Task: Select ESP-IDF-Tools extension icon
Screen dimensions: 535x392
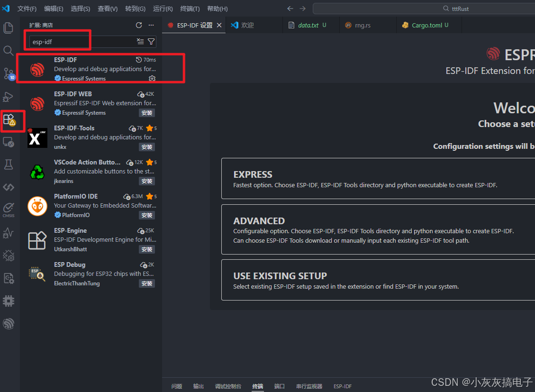Action: pyautogui.click(x=37, y=138)
